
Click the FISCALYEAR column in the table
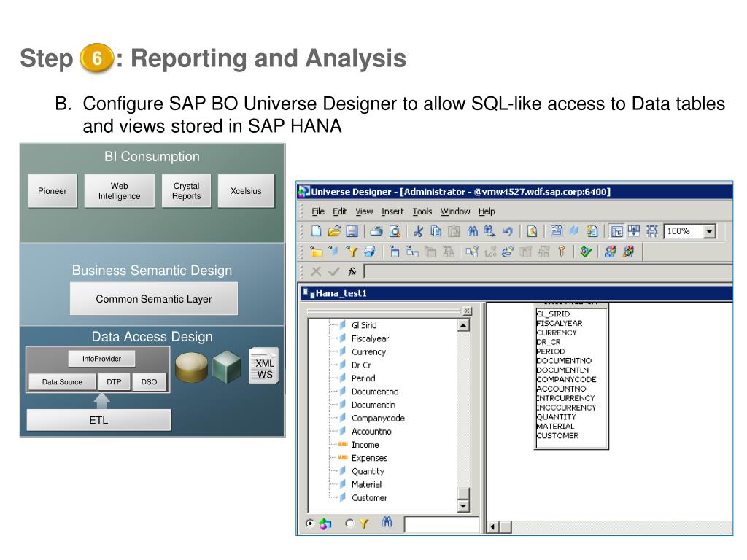coord(560,323)
